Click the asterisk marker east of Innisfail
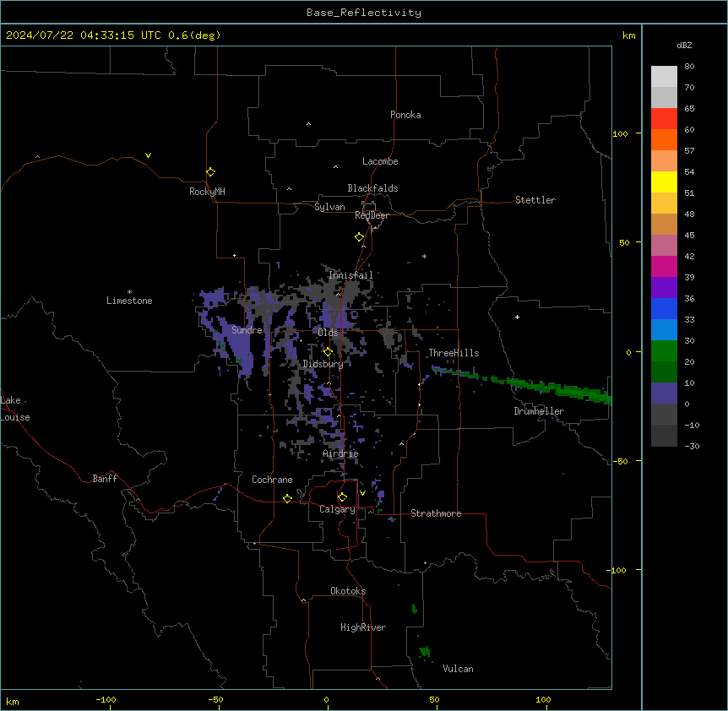The image size is (728, 711). click(x=424, y=256)
